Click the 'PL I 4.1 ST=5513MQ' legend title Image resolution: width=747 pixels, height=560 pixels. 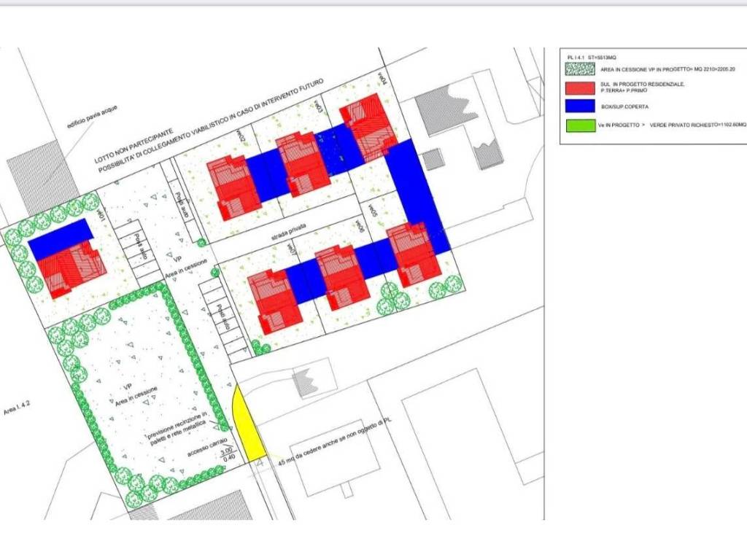click(592, 57)
